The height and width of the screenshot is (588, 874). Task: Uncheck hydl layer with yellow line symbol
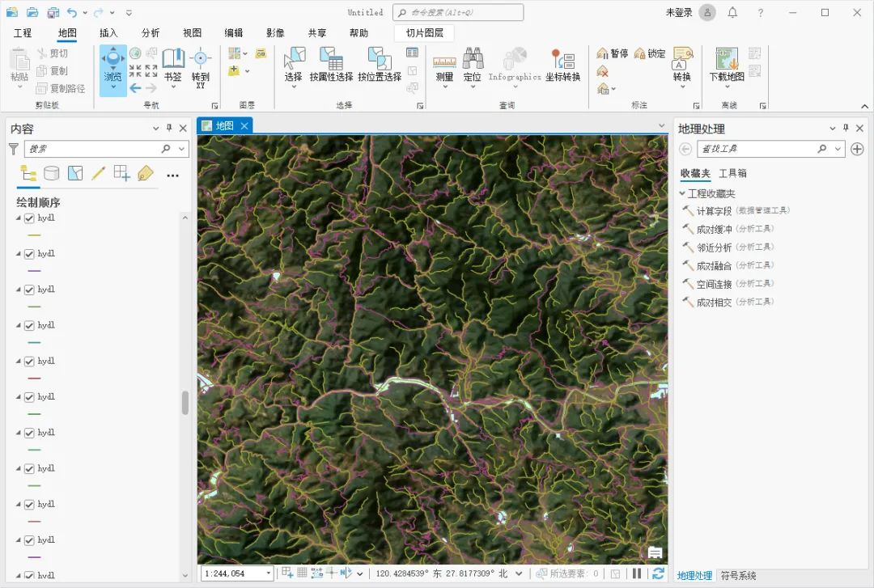[x=30, y=218]
